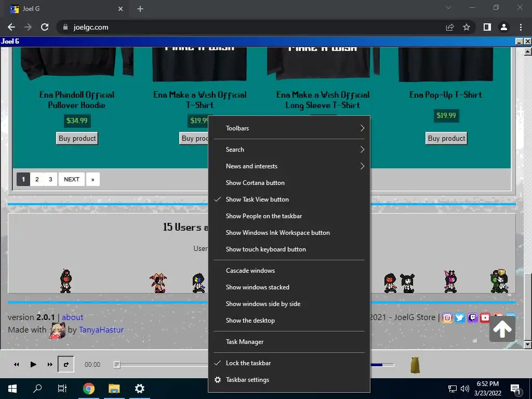This screenshot has height=399, width=532.
Task: Choose Show windows side by side
Action: [289, 304]
